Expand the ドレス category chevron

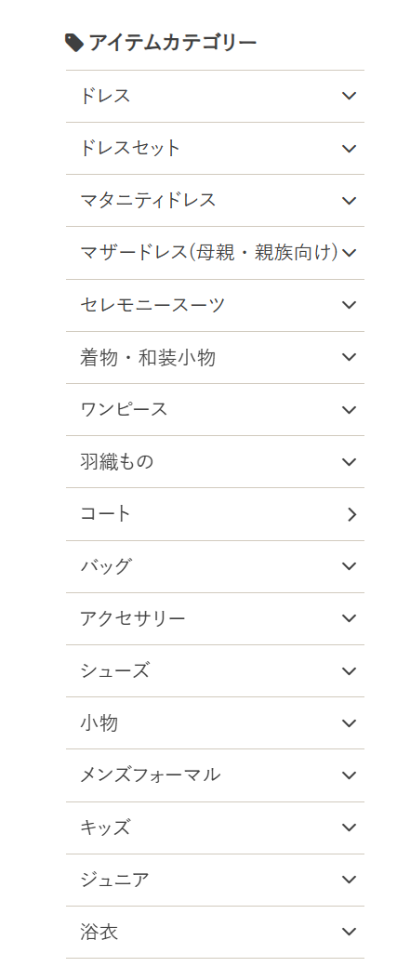[x=350, y=96]
